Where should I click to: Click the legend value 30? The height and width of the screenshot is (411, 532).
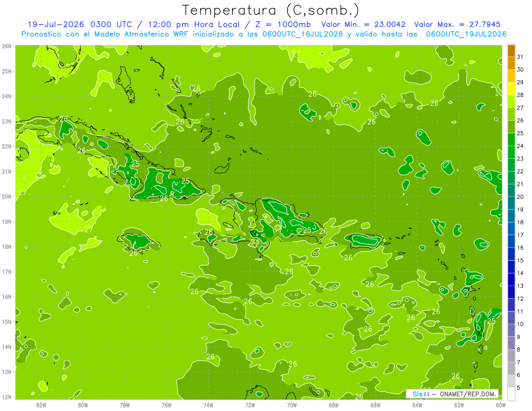[x=520, y=70]
